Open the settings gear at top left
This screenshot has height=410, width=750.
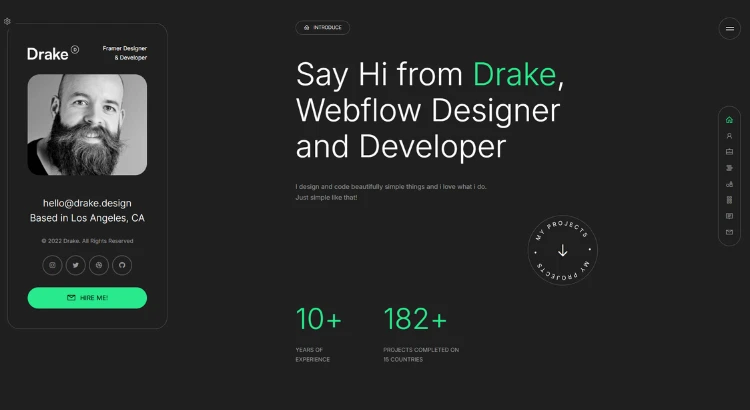tap(7, 21)
